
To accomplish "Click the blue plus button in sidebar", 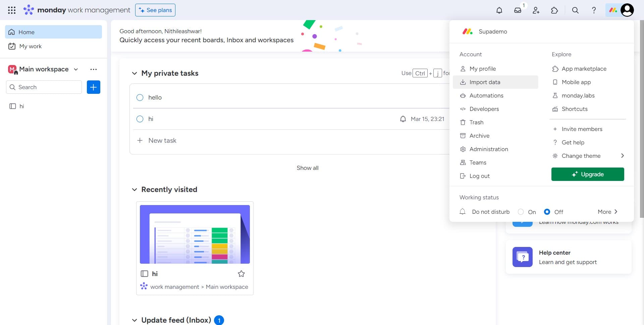I will point(93,87).
